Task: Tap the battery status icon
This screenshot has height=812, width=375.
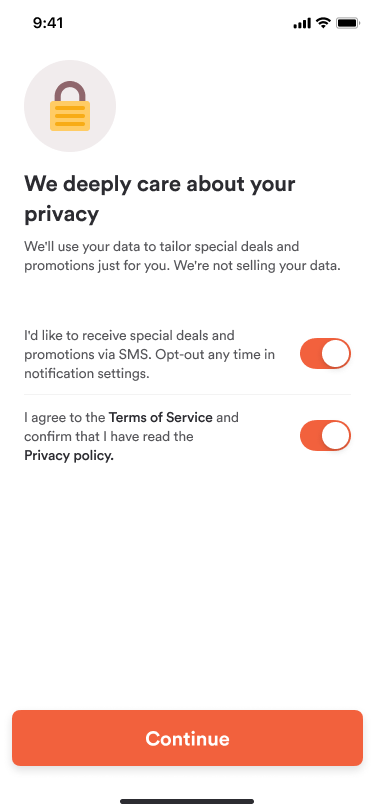Action: tap(348, 23)
